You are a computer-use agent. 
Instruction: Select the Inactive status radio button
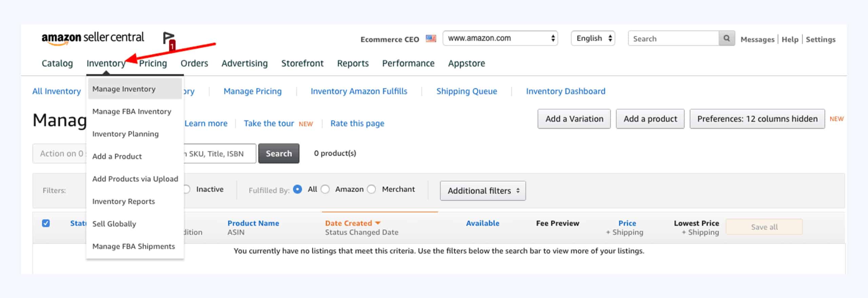click(186, 189)
